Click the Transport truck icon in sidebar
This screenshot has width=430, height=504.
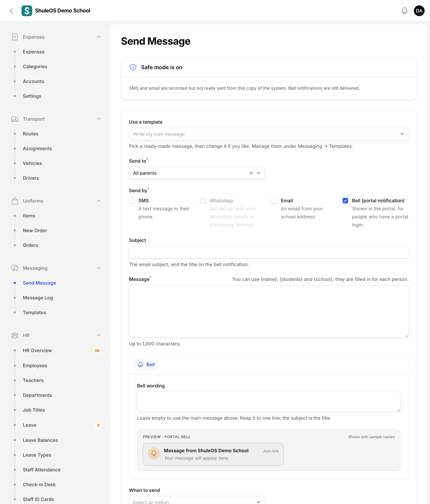[15, 119]
